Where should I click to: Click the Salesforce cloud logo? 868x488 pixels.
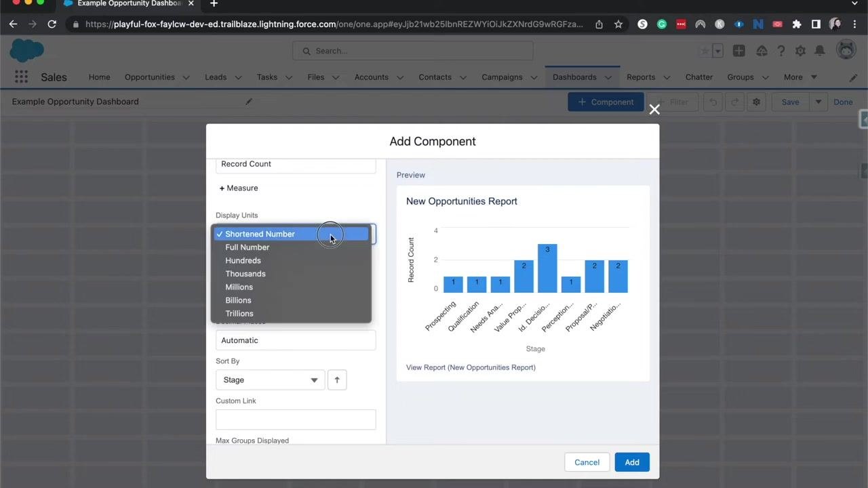[x=27, y=50]
